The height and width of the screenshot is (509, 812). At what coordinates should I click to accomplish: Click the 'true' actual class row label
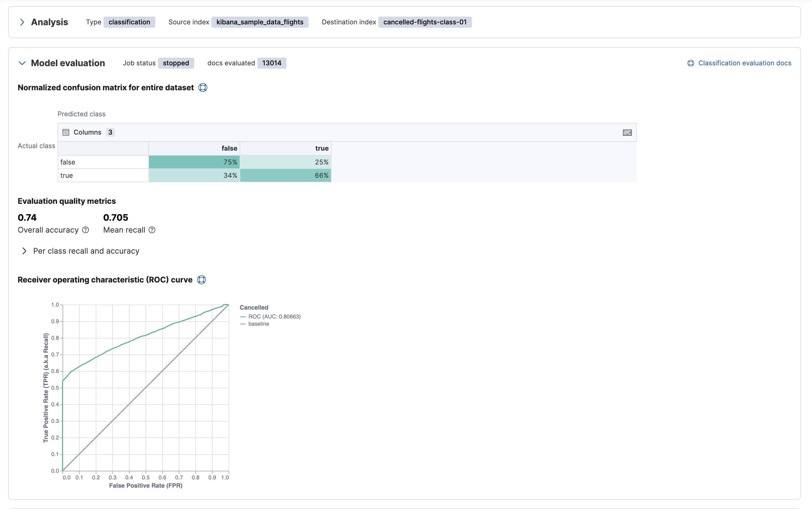tap(103, 175)
